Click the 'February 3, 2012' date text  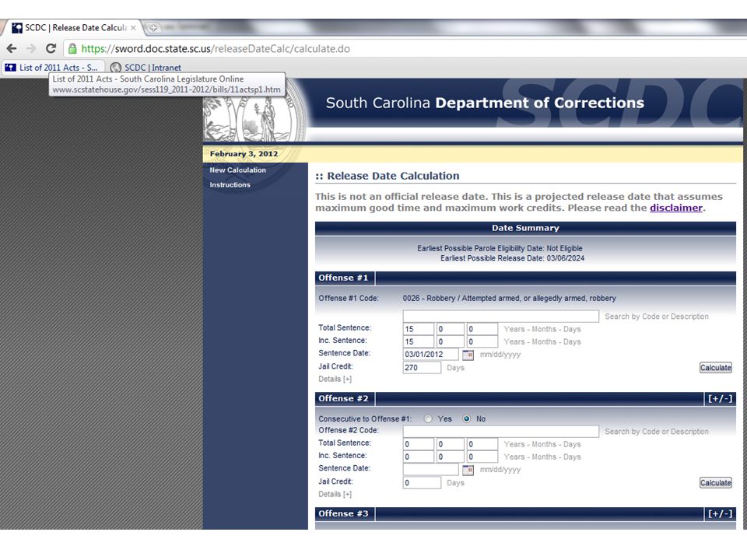tap(244, 154)
